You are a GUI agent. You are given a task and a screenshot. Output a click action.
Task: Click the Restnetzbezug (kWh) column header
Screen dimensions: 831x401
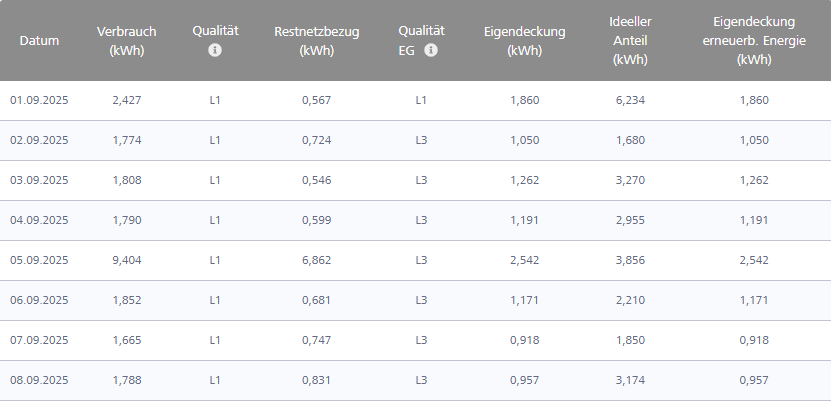click(316, 41)
